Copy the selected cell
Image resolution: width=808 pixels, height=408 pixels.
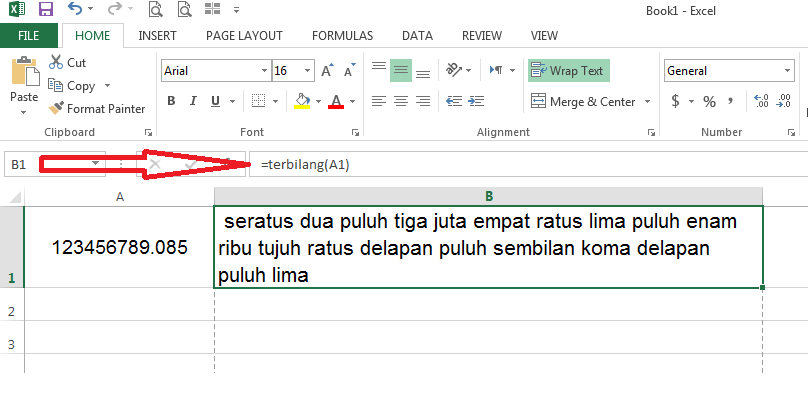click(55, 85)
